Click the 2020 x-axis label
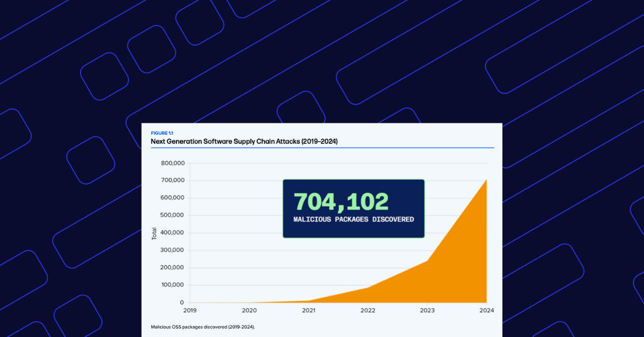This screenshot has width=644, height=337. pos(249,310)
